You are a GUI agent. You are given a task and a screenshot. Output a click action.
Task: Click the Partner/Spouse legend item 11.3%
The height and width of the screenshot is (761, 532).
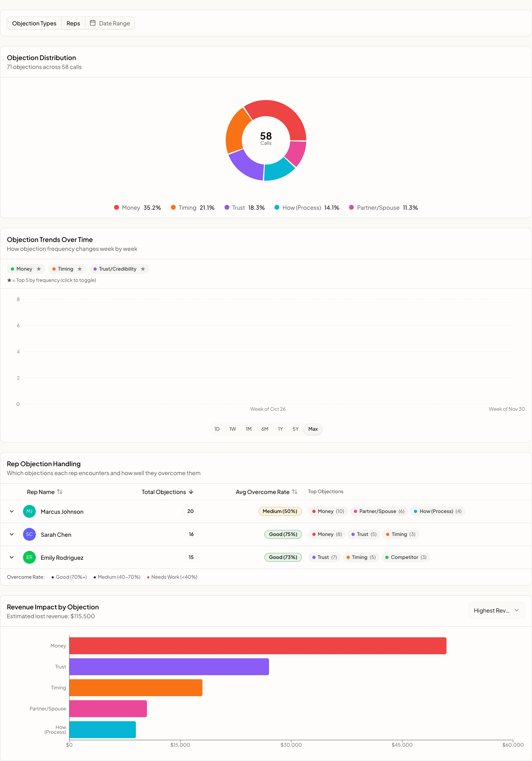[x=383, y=207]
